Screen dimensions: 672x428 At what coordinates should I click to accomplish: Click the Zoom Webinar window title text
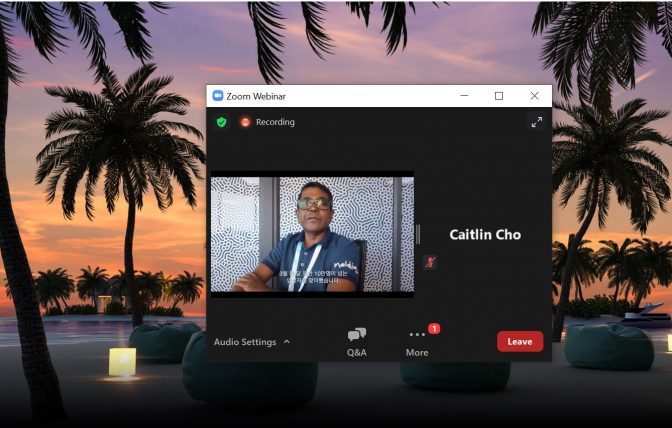coord(256,96)
